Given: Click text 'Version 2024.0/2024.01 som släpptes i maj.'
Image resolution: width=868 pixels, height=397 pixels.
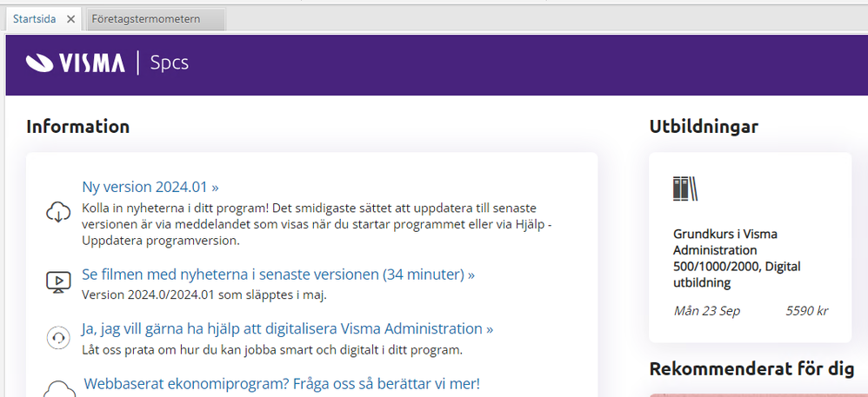Looking at the screenshot, I should [x=204, y=294].
